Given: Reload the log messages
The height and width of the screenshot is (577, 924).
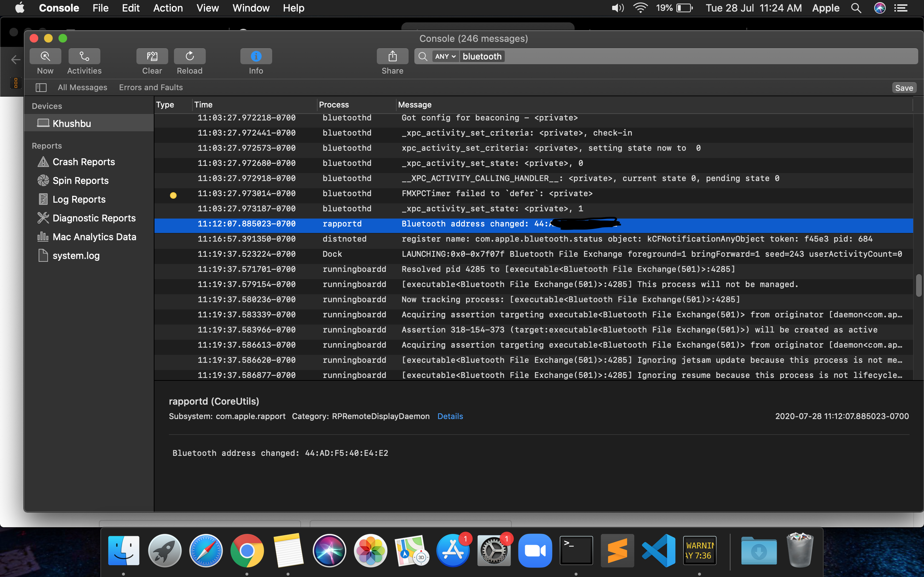Looking at the screenshot, I should (x=189, y=57).
